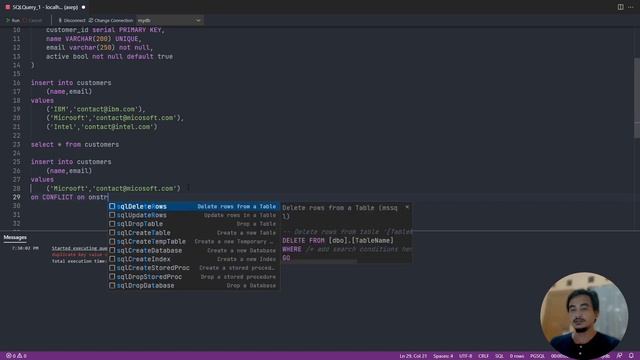Click snippet icon beside sqlUpdateRows
This screenshot has height=360, width=640.
click(112, 215)
